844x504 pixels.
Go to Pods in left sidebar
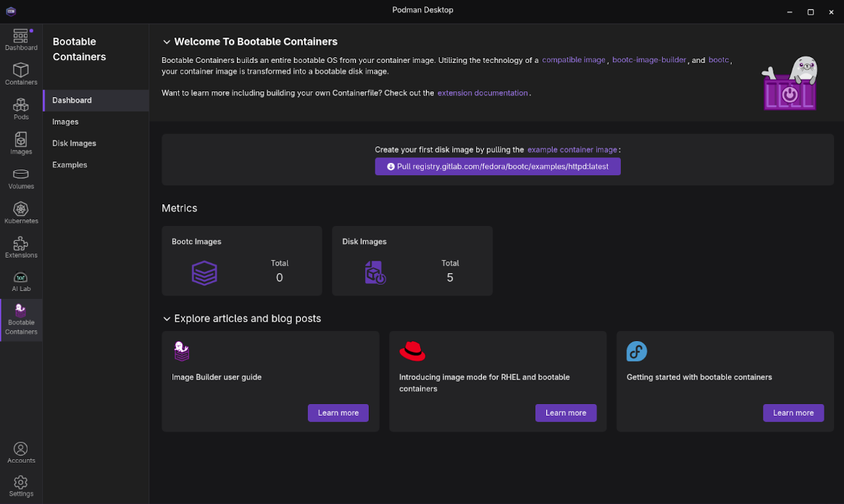(x=21, y=109)
